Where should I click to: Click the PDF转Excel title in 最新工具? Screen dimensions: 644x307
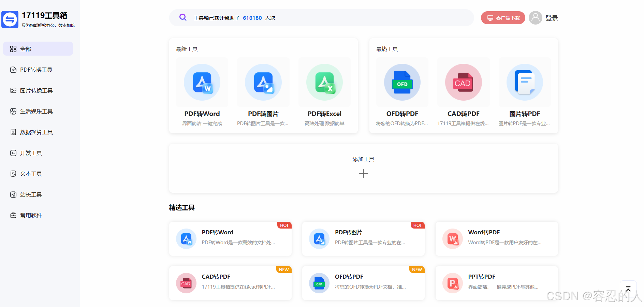(324, 114)
